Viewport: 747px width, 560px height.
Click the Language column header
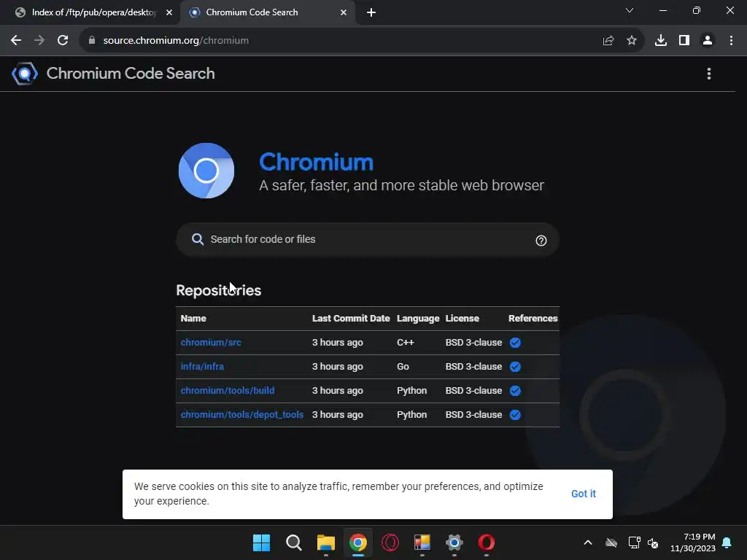(x=418, y=319)
